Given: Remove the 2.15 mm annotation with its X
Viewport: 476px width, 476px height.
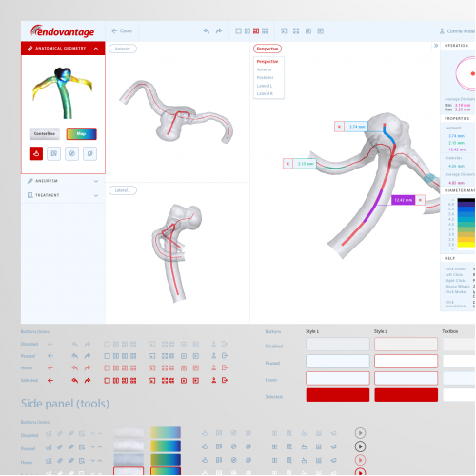Looking at the screenshot, I should 288,164.
